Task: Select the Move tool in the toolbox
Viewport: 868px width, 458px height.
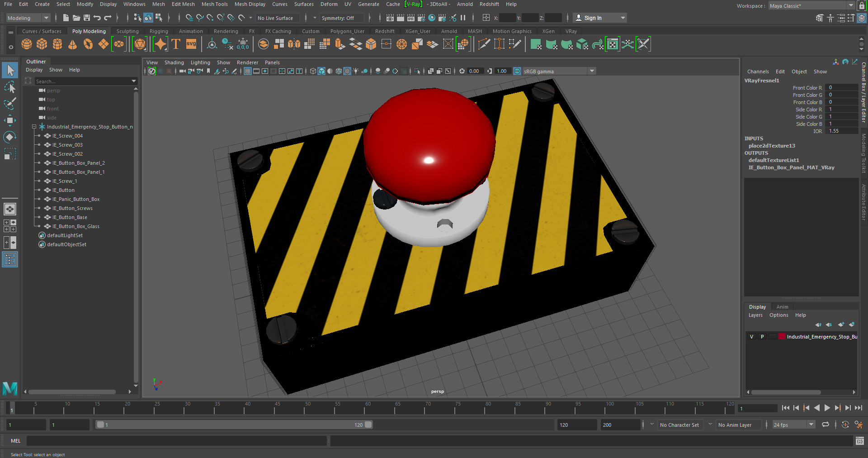Action: [10, 120]
